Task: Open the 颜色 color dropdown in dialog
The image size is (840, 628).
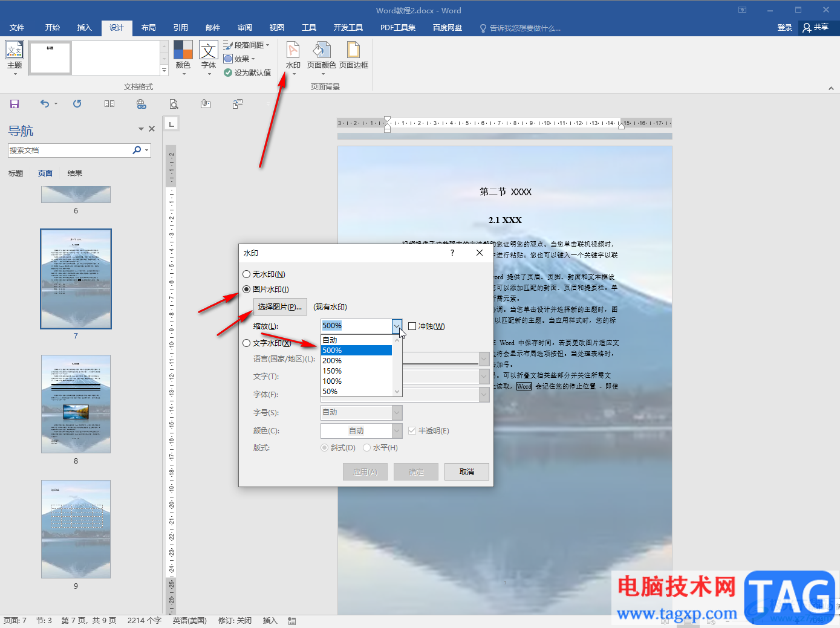Action: [x=397, y=431]
